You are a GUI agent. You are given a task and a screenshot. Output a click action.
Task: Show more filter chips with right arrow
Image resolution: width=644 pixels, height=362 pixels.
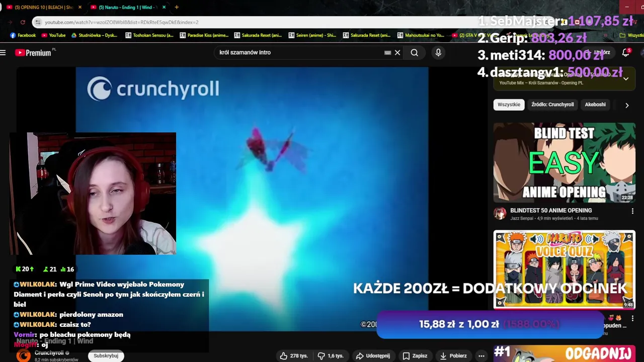click(x=627, y=105)
